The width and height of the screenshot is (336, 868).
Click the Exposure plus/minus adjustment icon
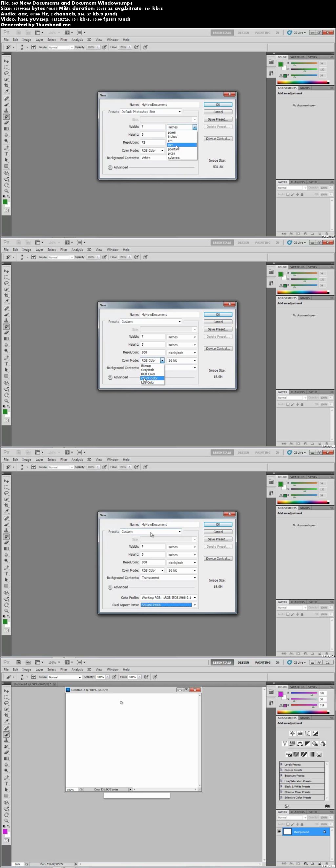coord(315,733)
